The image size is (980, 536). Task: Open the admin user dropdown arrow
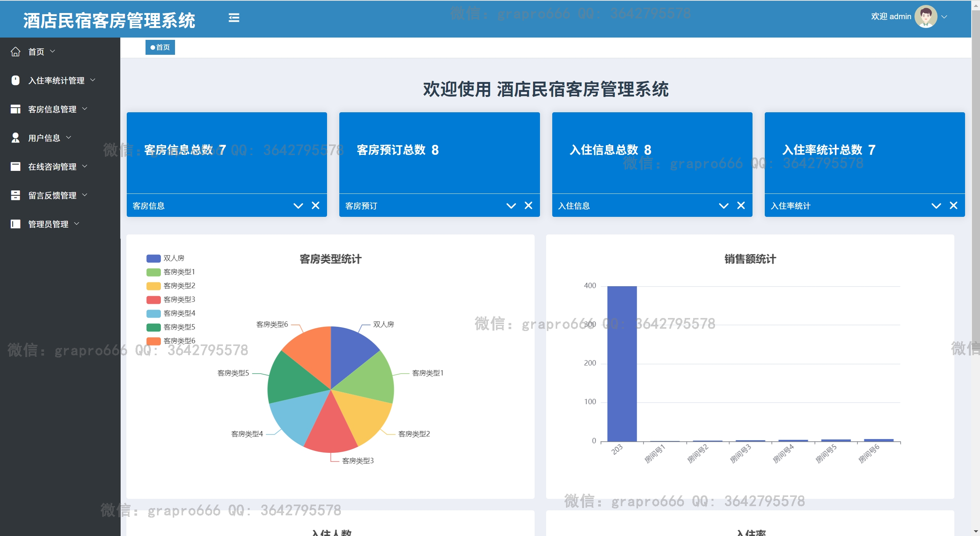coord(944,17)
